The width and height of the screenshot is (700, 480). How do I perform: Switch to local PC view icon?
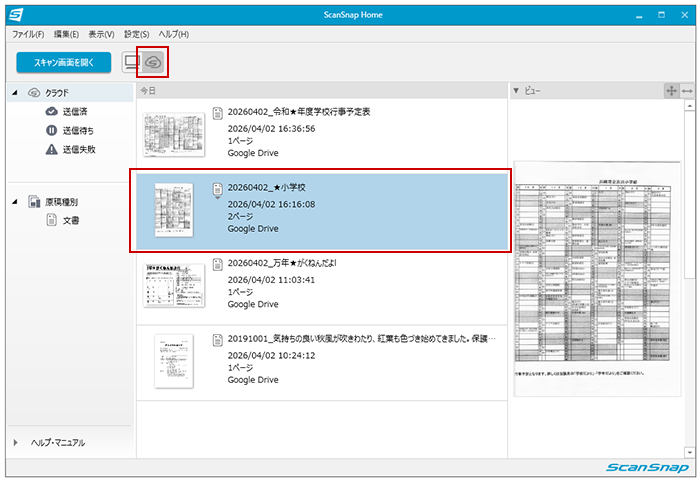click(x=132, y=62)
